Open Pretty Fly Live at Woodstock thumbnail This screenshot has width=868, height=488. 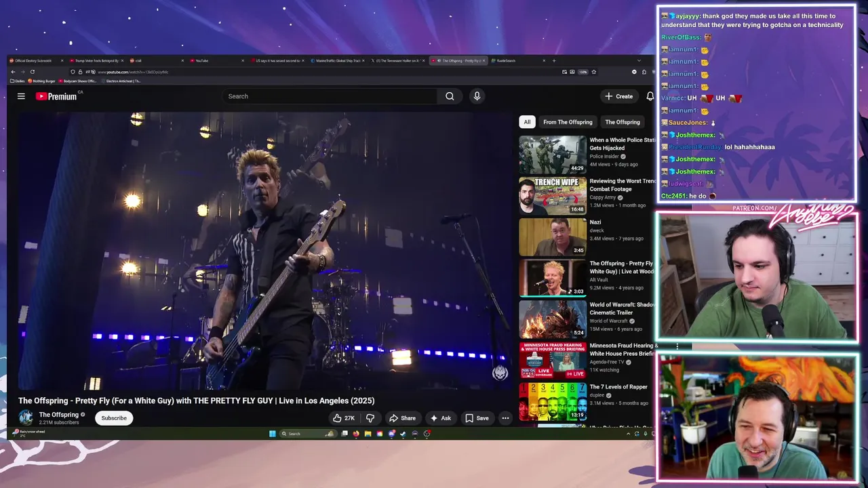(x=553, y=278)
